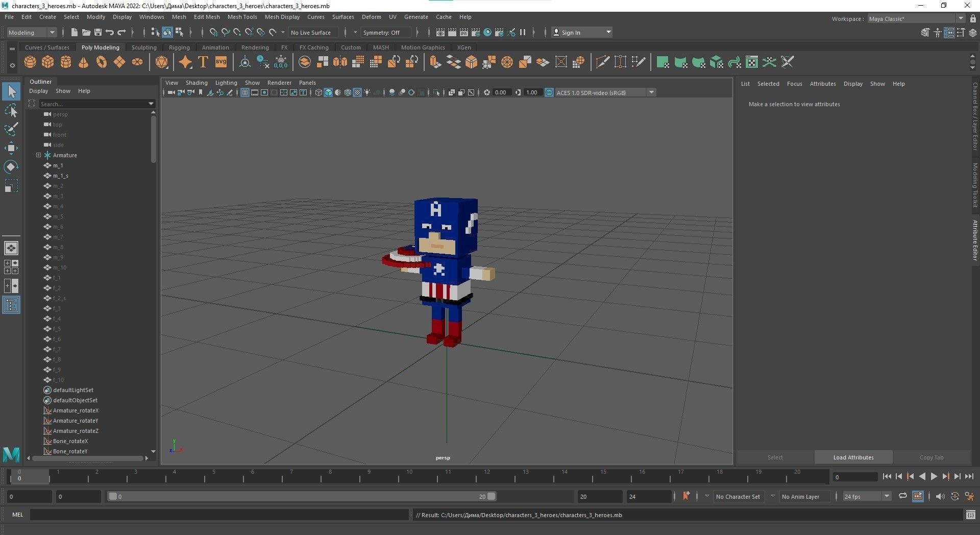Viewport: 980px width, 535px height.
Task: Toggle use all lights in viewport
Action: click(367, 92)
